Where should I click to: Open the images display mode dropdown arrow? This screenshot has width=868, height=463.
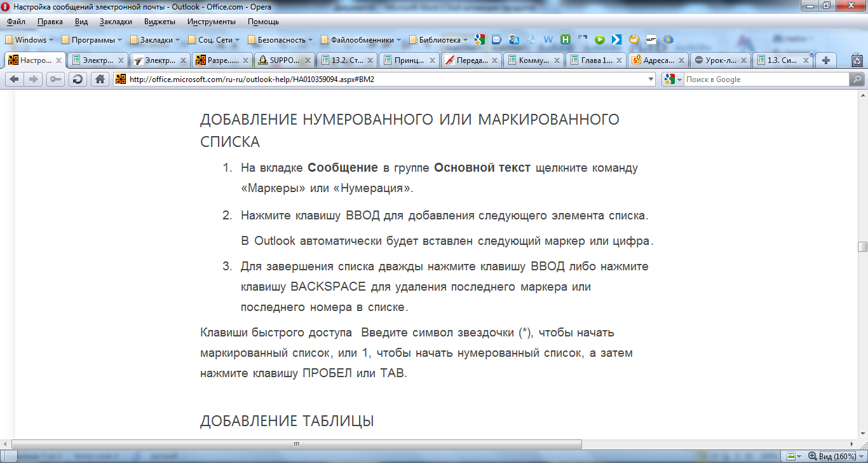(799, 457)
